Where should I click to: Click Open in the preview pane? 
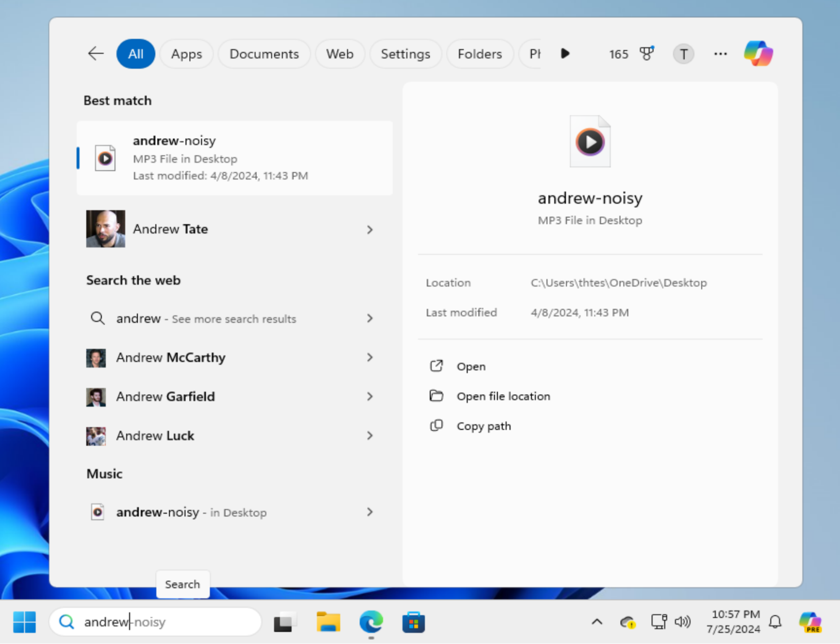471,367
